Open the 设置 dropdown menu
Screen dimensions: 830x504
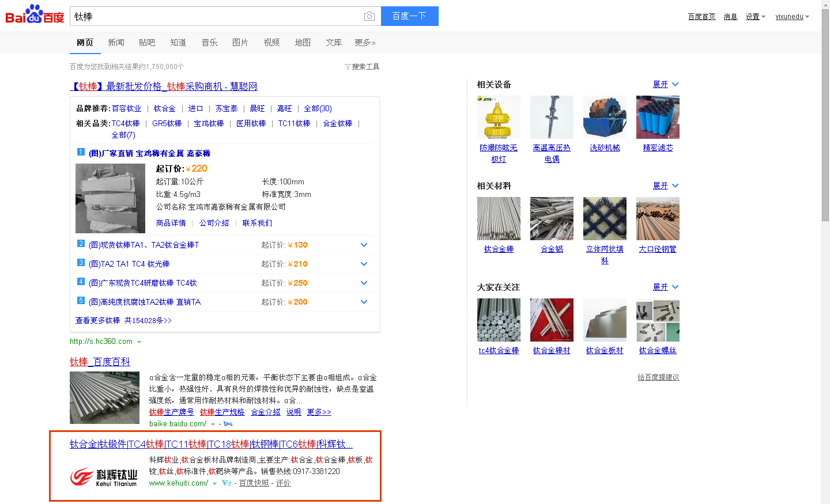tap(755, 17)
